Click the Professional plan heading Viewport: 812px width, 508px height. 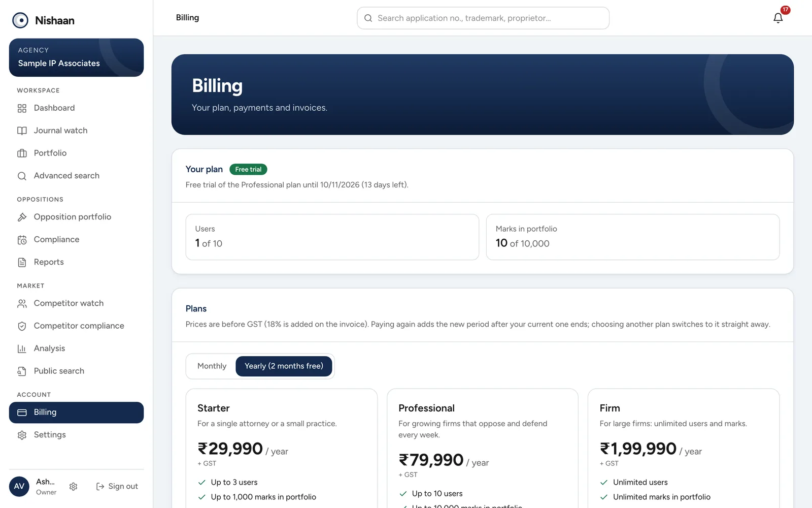(x=426, y=408)
